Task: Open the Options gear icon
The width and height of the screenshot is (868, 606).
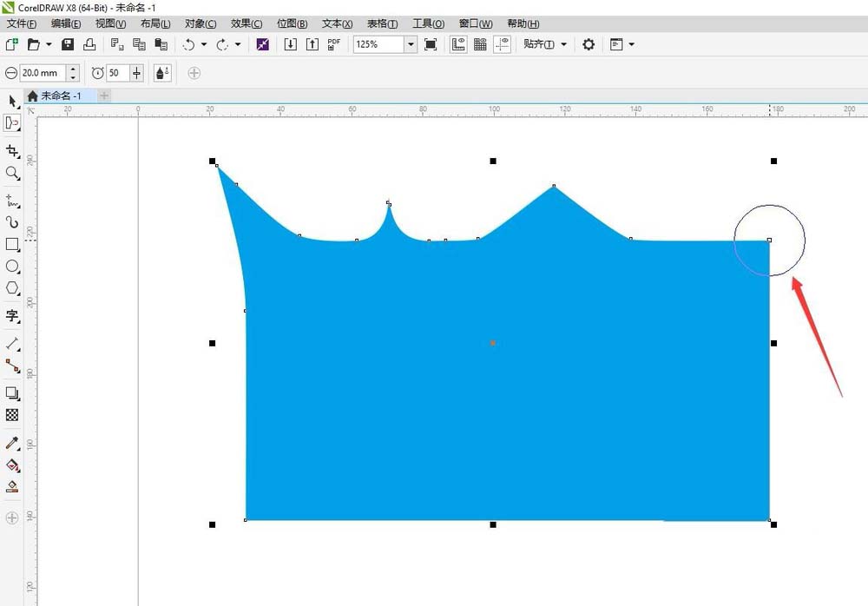Action: 589,44
